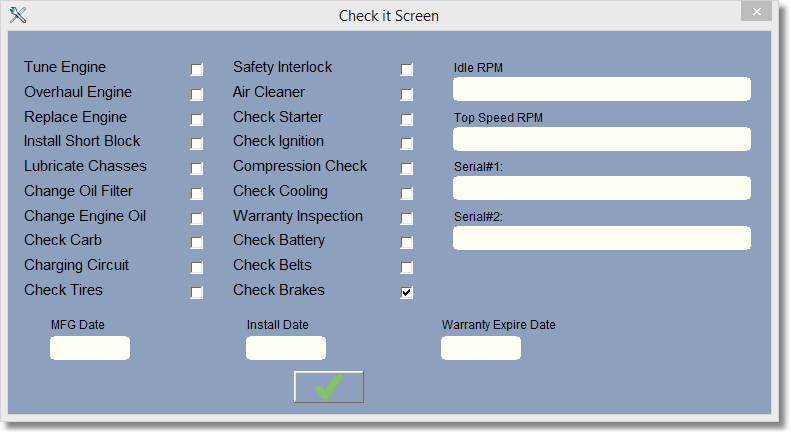The image size is (791, 434).
Task: Uncheck the Check Brakes checkbox
Action: pyautogui.click(x=407, y=293)
